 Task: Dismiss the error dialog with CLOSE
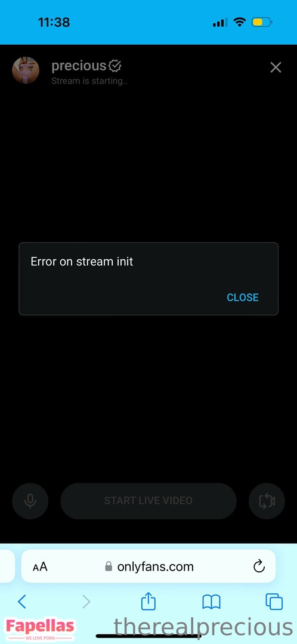click(x=243, y=298)
